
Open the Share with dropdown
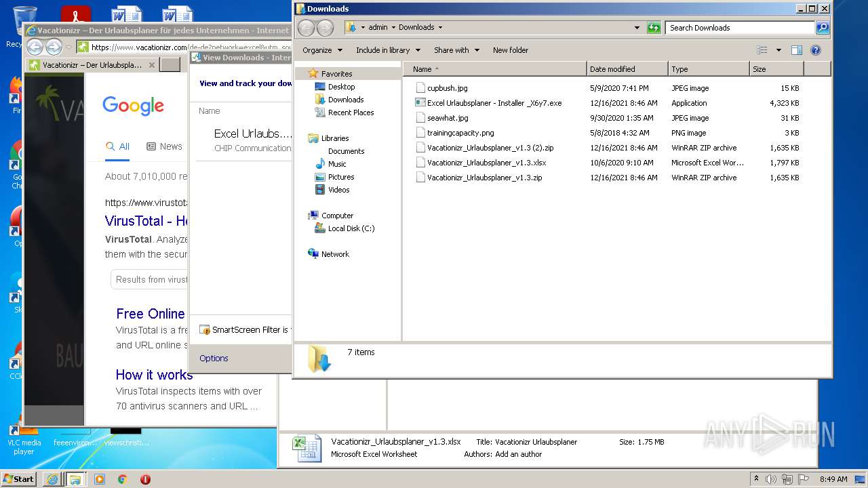tap(456, 50)
